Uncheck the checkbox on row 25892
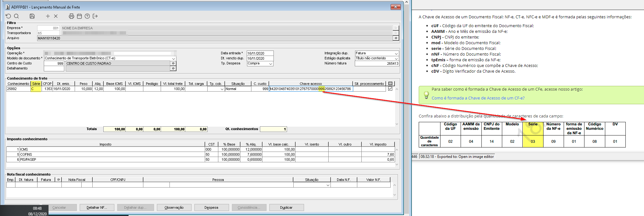This screenshot has width=644, height=216. click(x=390, y=89)
